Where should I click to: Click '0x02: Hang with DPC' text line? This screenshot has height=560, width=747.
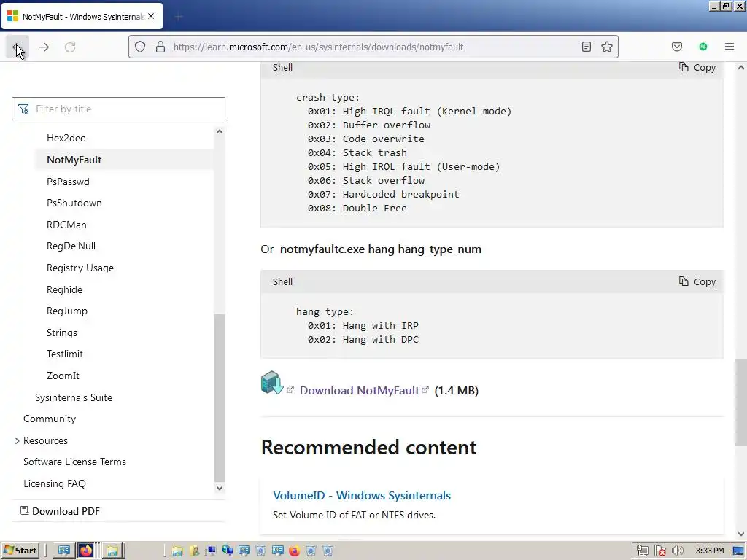[363, 340]
